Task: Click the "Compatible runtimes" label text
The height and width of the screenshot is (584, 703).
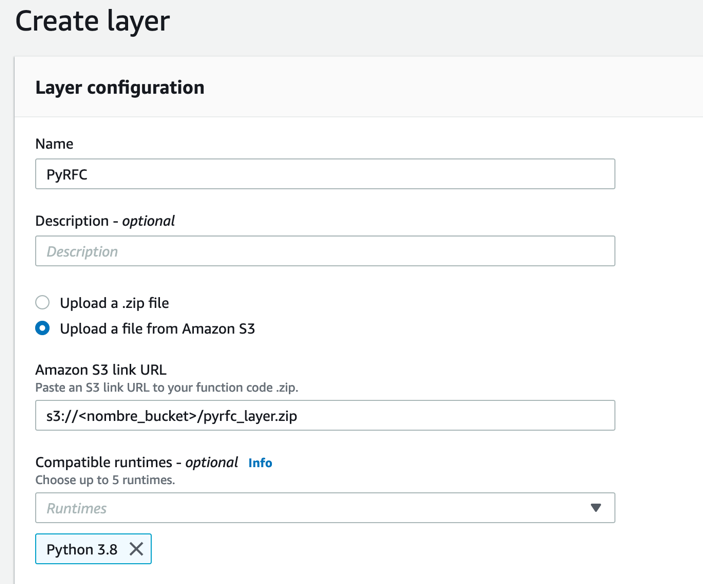Action: click(x=108, y=462)
